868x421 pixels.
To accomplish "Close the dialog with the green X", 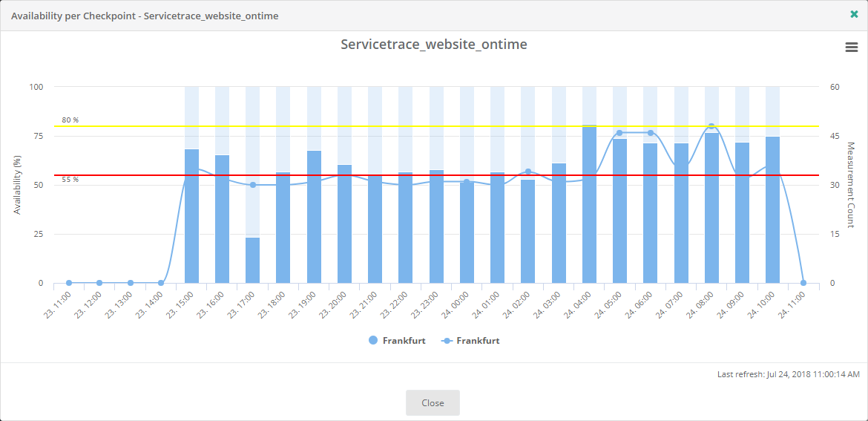I will [x=854, y=14].
